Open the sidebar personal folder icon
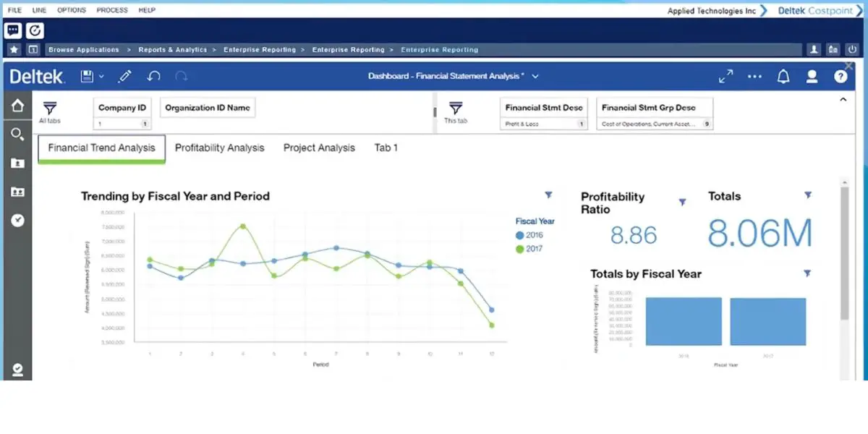 click(17, 163)
